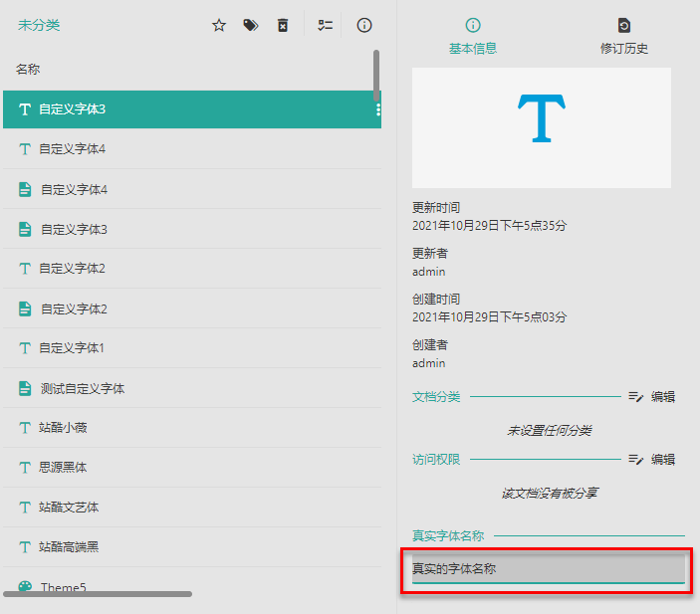Switch to the 基本信息 tab

click(473, 37)
